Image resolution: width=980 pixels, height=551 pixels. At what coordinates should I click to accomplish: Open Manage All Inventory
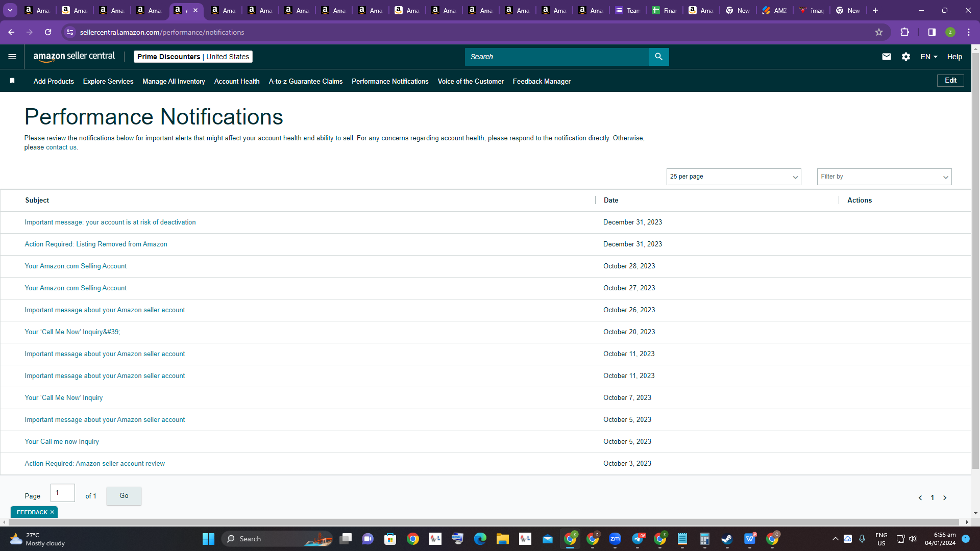click(x=174, y=81)
